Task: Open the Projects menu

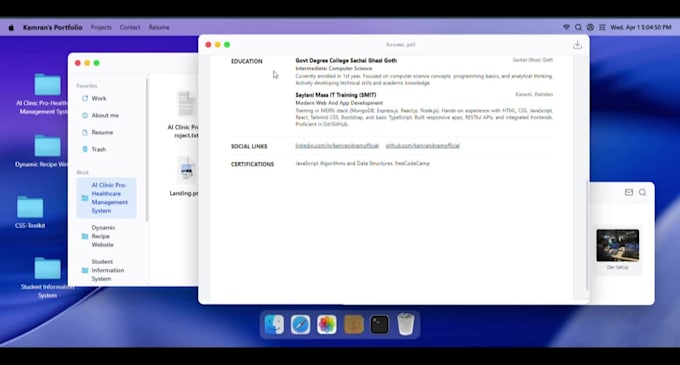Action: pyautogui.click(x=101, y=27)
